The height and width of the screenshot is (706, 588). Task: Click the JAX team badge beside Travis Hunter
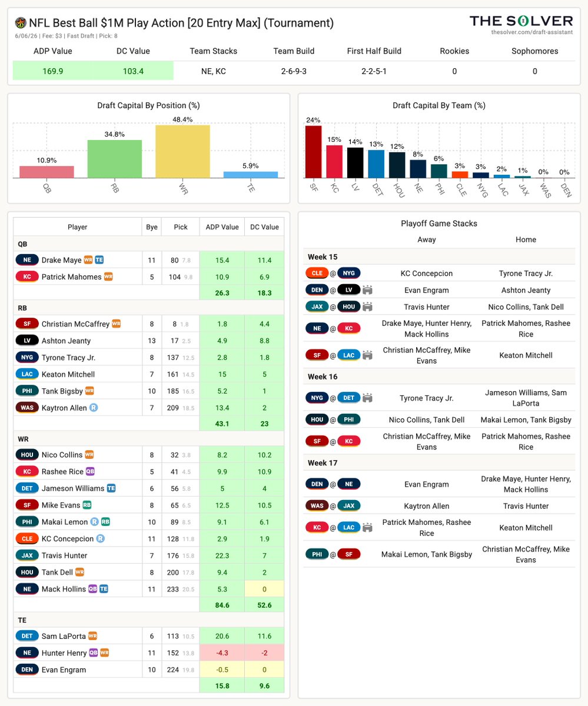tap(26, 555)
